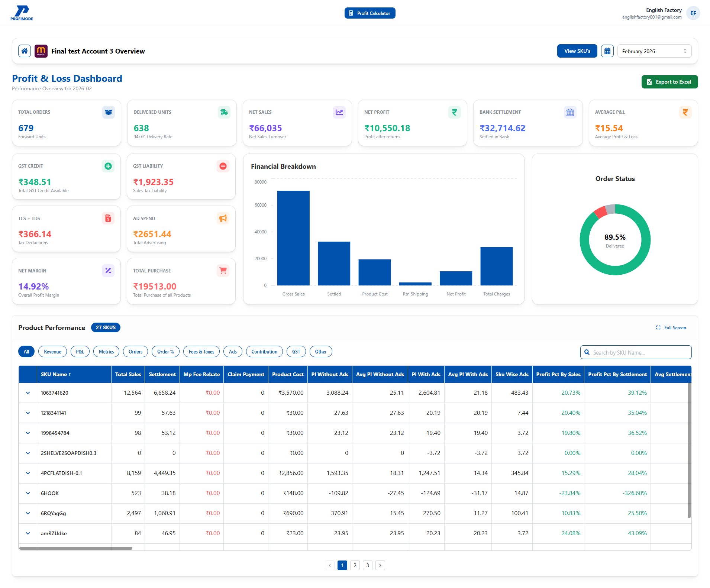Open the Full Screen table view
The height and width of the screenshot is (588, 710).
(x=671, y=327)
